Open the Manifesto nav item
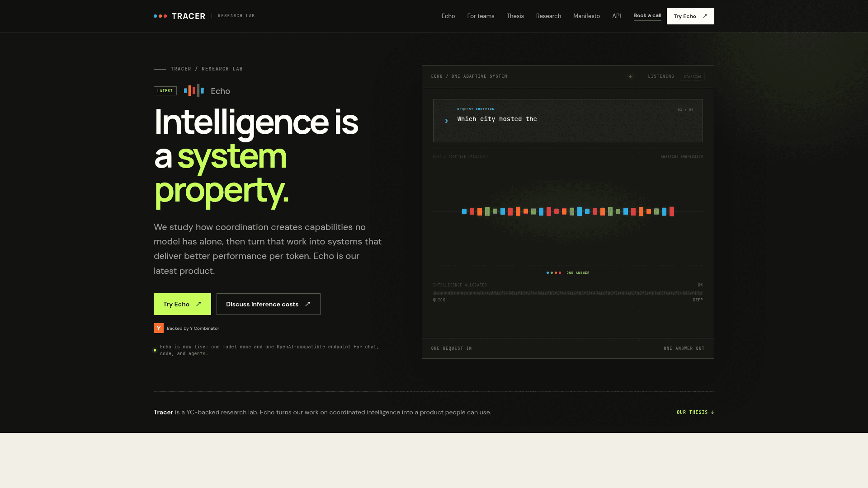The height and width of the screenshot is (488, 868). [x=586, y=16]
